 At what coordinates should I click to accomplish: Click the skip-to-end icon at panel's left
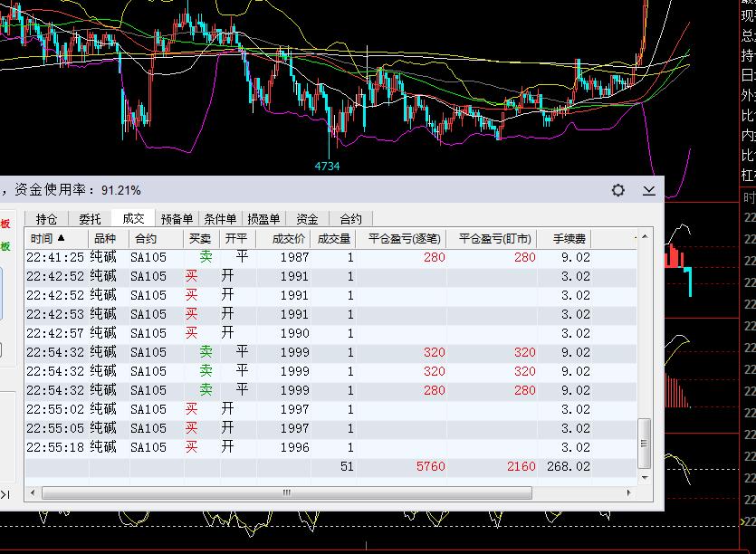(5, 494)
